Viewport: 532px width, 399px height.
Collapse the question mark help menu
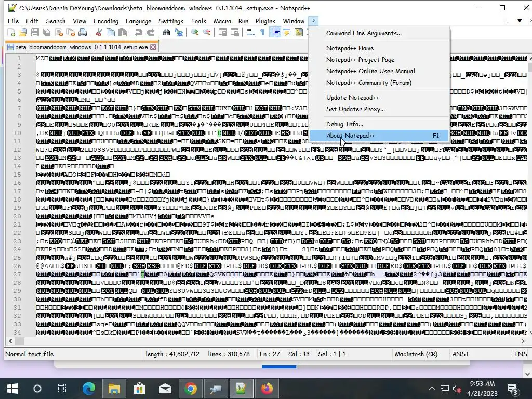point(313,21)
